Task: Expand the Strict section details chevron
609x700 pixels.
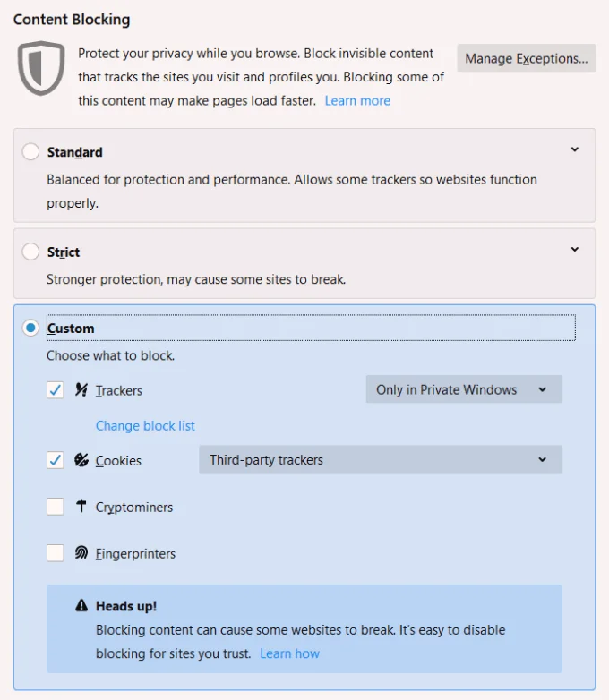Action: [575, 251]
